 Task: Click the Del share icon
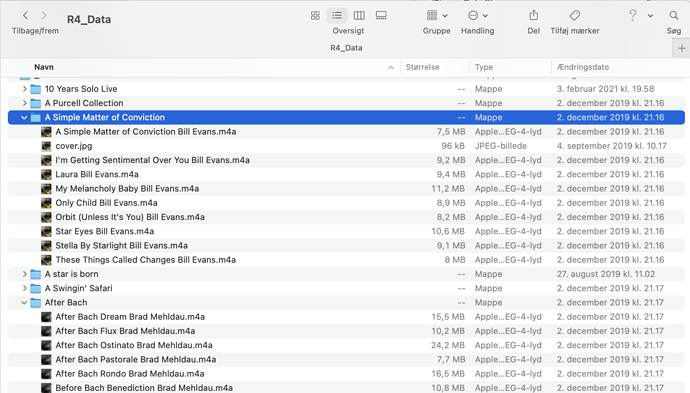pos(533,15)
